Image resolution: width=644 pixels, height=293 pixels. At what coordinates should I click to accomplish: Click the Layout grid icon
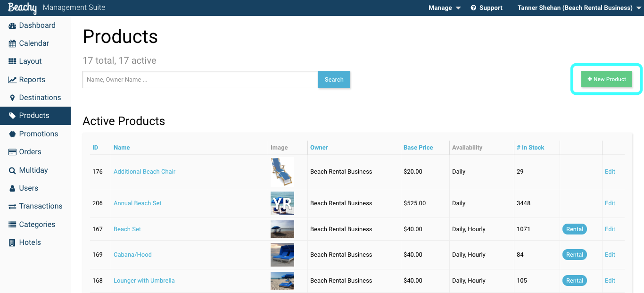click(x=12, y=61)
